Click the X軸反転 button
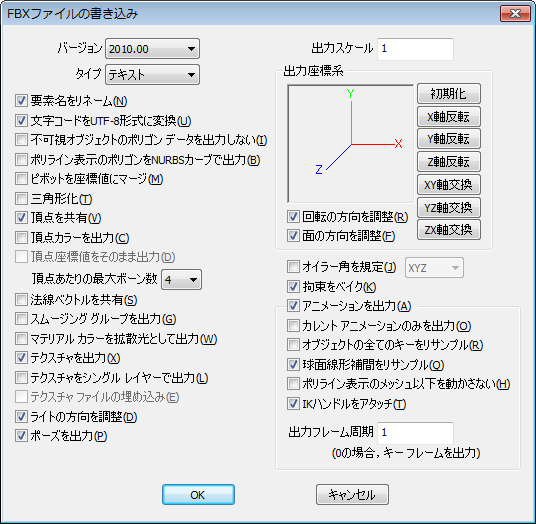Screen dimensions: 536x524 point(448,117)
